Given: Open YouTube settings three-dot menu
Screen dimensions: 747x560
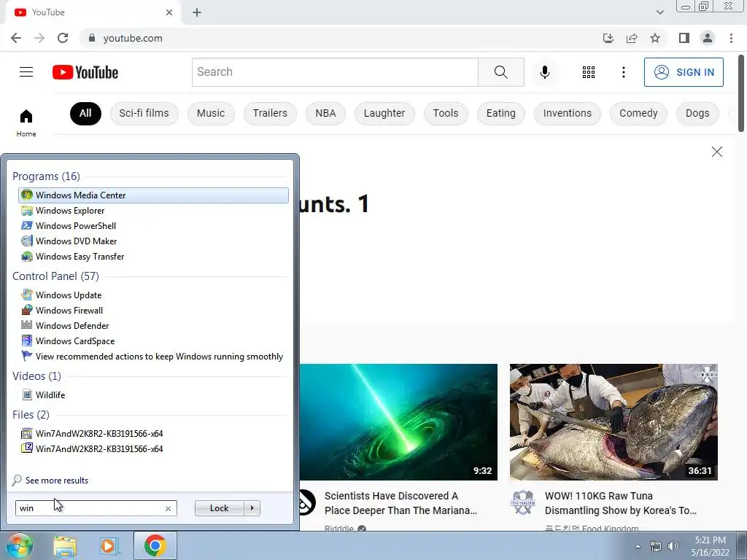Looking at the screenshot, I should (x=623, y=72).
